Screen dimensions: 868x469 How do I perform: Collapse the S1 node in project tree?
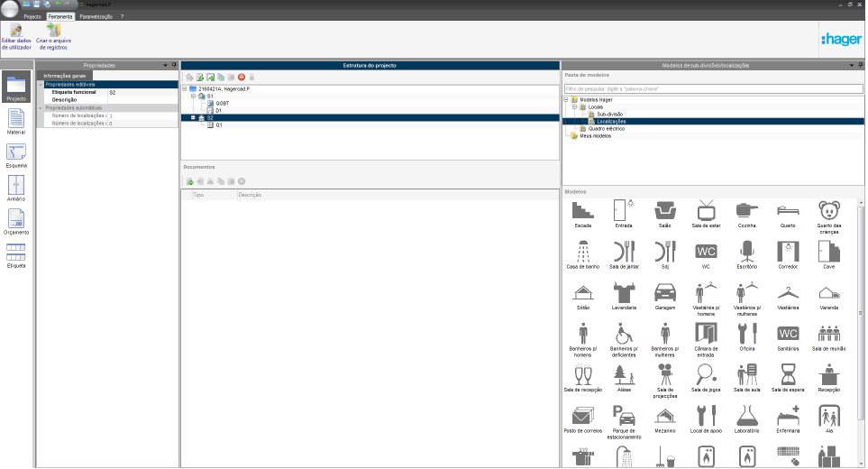193,96
